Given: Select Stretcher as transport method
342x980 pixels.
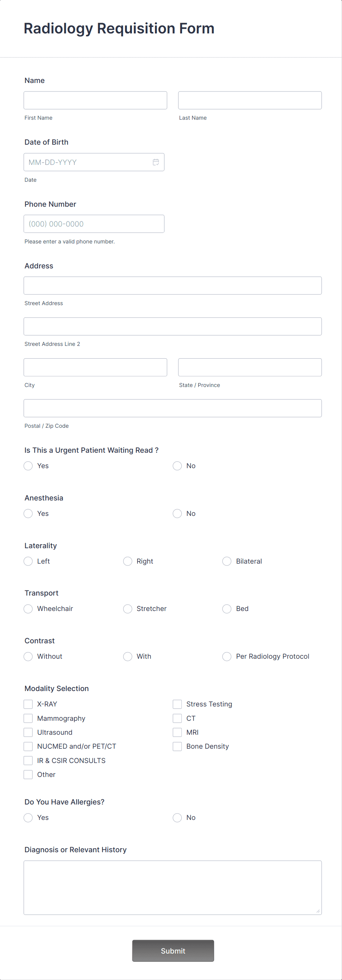Looking at the screenshot, I should (128, 609).
